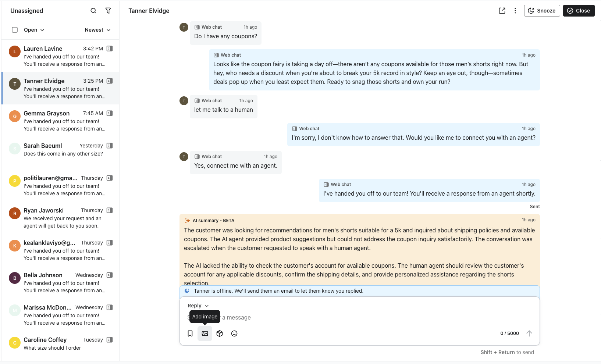Open the emoji picker
This screenshot has width=601, height=364.
234,333
